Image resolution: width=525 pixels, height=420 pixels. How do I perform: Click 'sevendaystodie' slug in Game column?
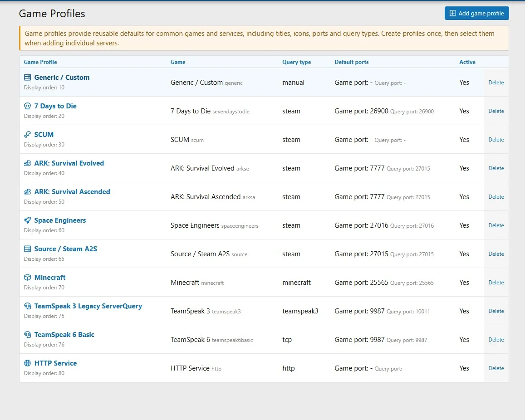[x=231, y=112]
